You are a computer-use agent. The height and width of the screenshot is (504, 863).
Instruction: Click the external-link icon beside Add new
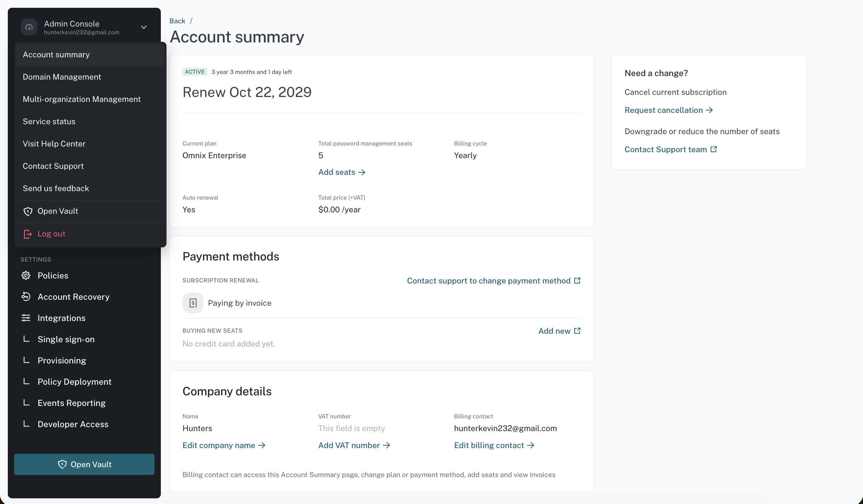click(577, 331)
